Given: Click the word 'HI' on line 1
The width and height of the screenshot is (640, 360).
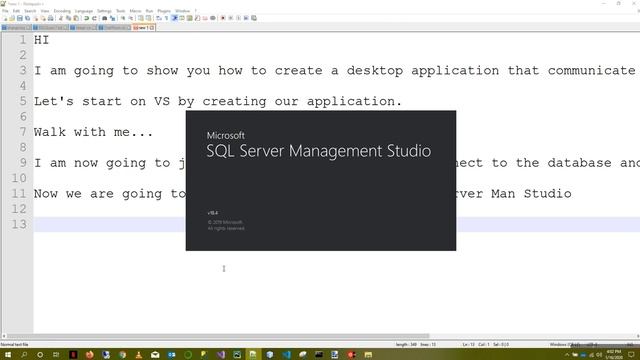Looking at the screenshot, I should point(41,40).
